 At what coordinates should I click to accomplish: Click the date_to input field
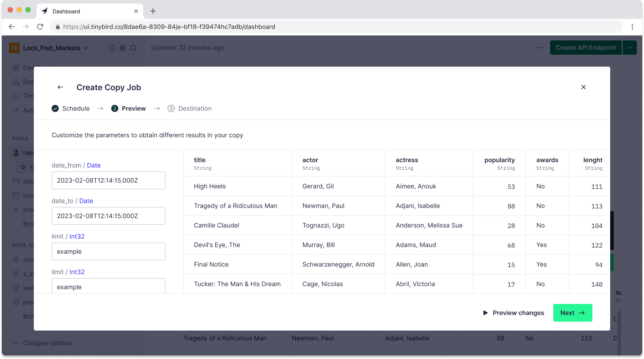[109, 216]
